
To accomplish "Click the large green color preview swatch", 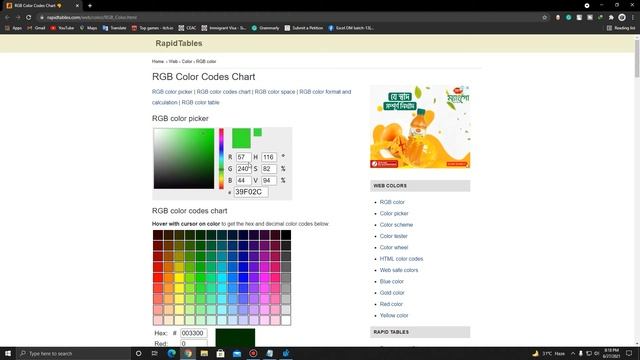I will tap(241, 138).
